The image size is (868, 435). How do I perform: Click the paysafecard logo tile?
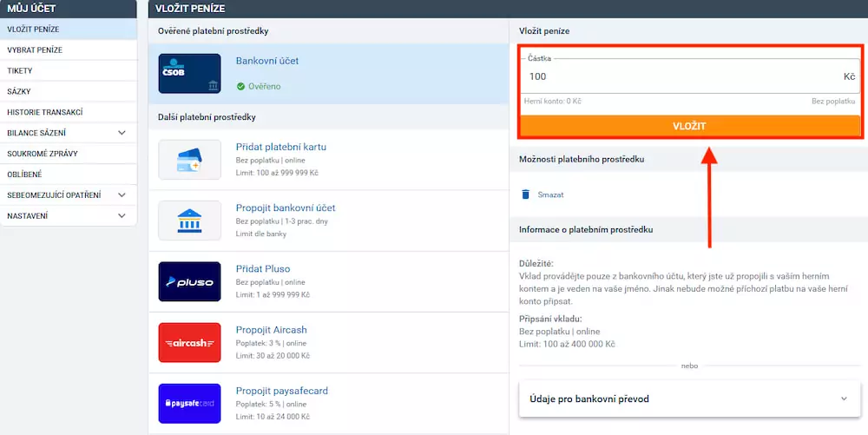(189, 404)
